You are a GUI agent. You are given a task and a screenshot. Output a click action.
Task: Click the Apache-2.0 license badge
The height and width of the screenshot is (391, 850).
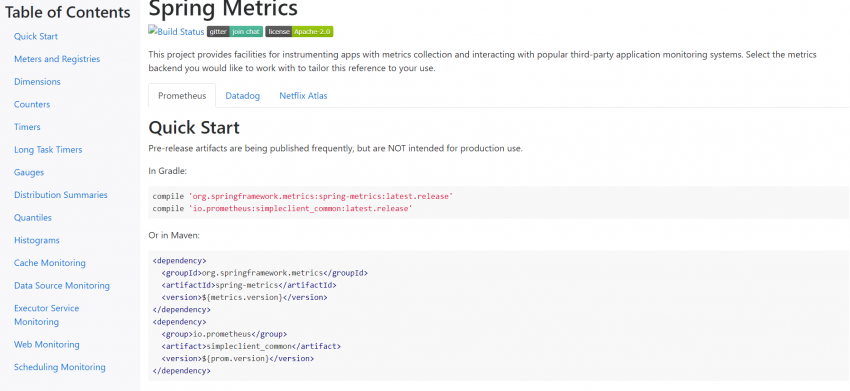(299, 31)
